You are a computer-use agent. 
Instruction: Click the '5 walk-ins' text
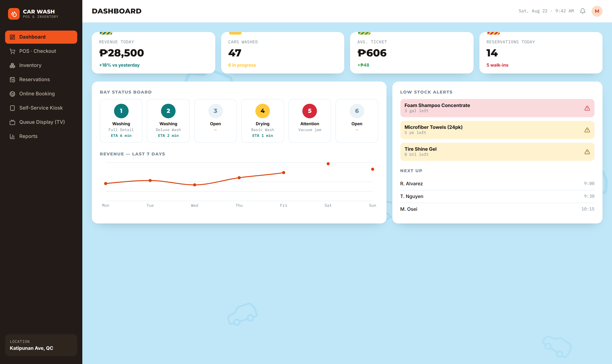pos(497,65)
